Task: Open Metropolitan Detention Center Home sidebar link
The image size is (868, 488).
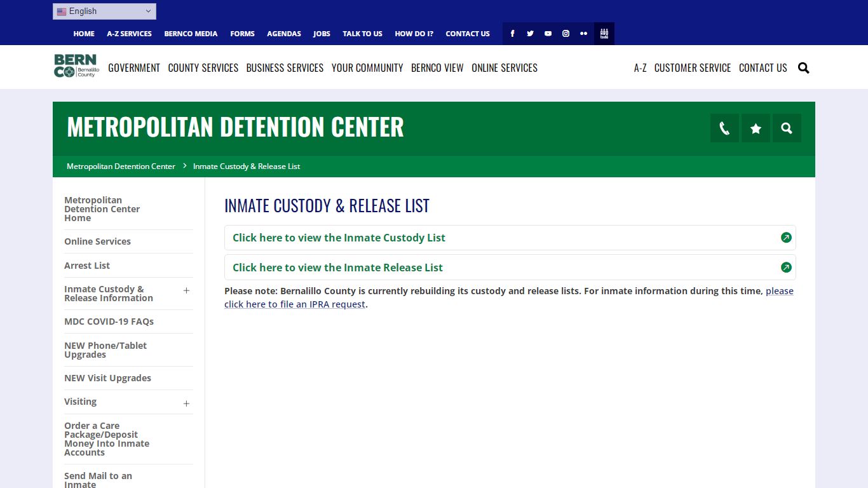Action: coord(102,209)
